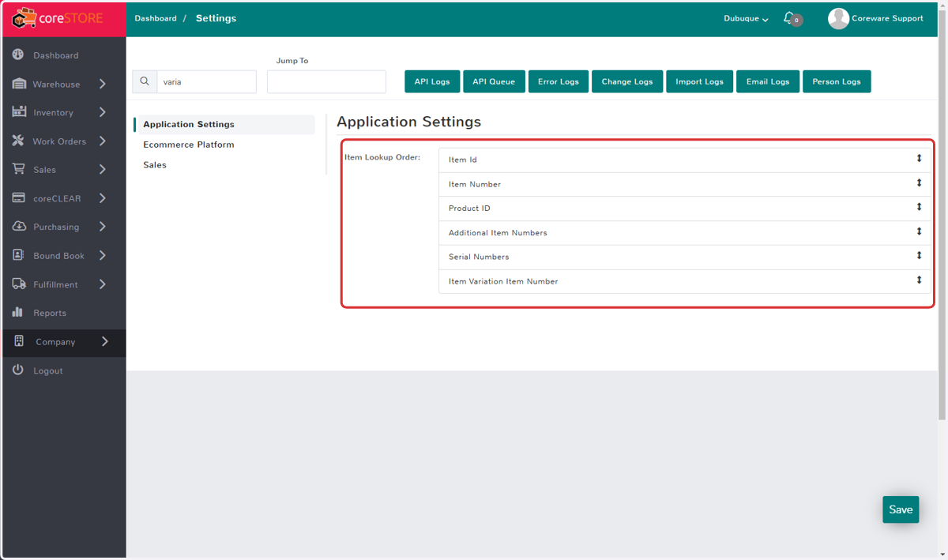Image resolution: width=948 pixels, height=560 pixels.
Task: Open the Ecommerce Platform section
Action: pyautogui.click(x=189, y=145)
